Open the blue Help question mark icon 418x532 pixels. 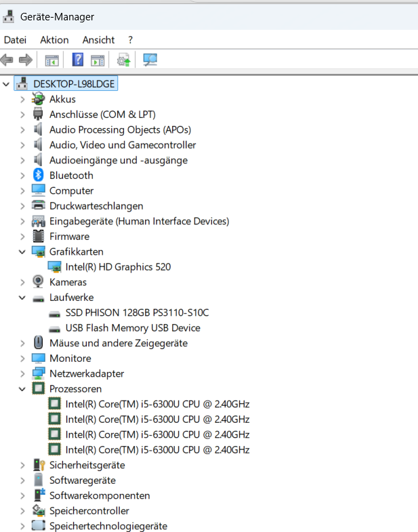78,60
